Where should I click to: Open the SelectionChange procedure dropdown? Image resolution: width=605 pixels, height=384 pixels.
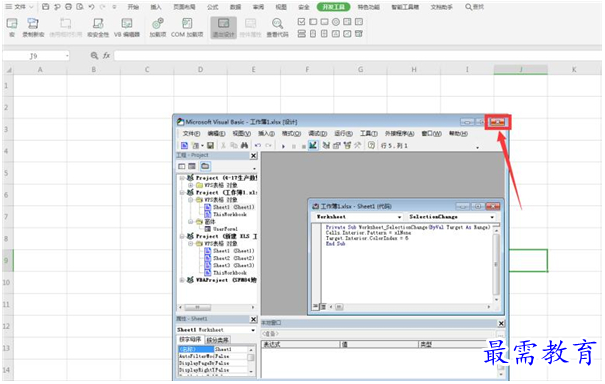451,217
